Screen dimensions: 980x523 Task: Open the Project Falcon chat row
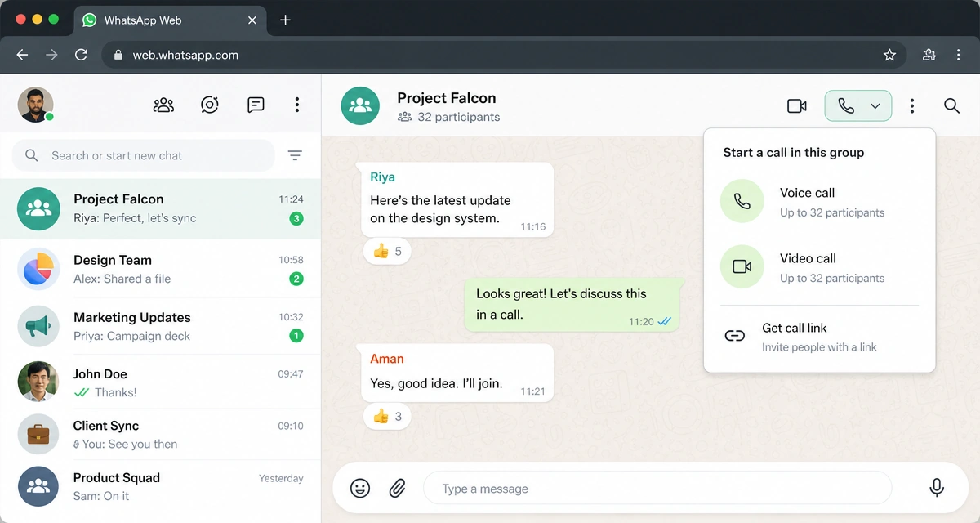click(160, 208)
